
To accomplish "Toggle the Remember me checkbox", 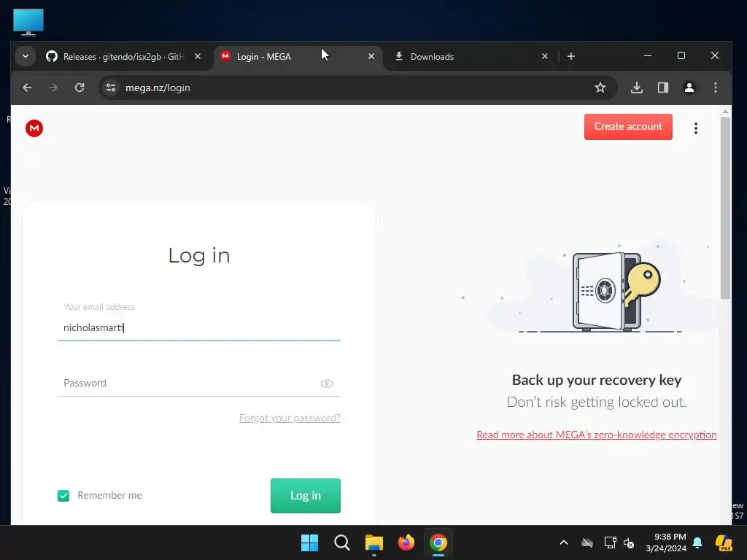I will (x=63, y=496).
